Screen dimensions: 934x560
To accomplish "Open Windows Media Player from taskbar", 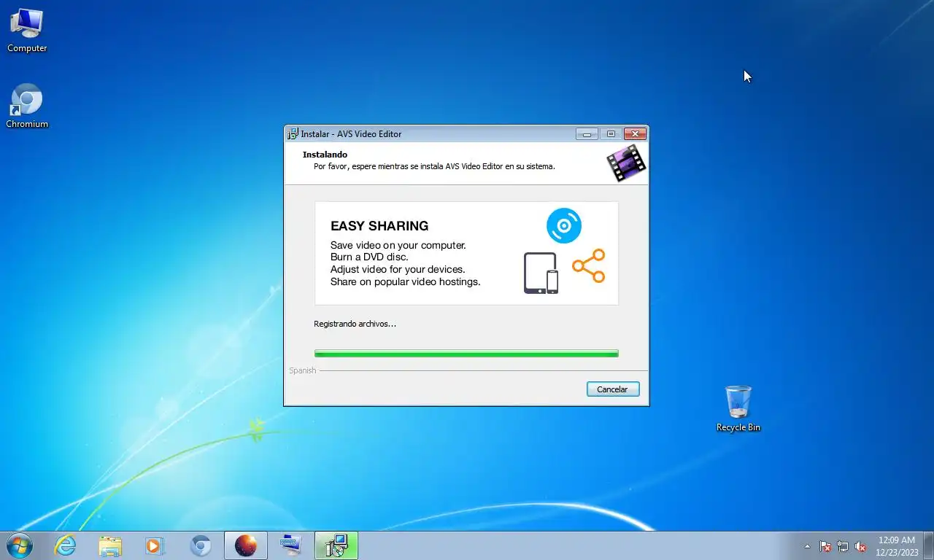I will 155,545.
